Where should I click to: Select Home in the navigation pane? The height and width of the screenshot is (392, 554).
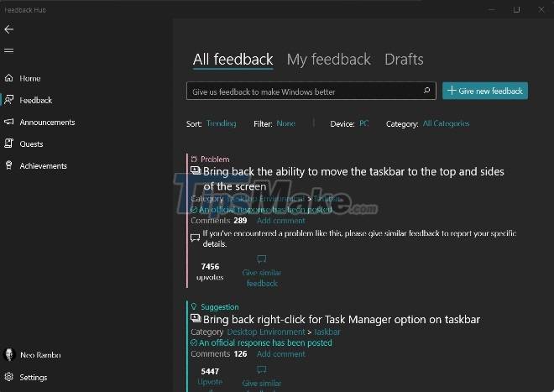click(30, 78)
